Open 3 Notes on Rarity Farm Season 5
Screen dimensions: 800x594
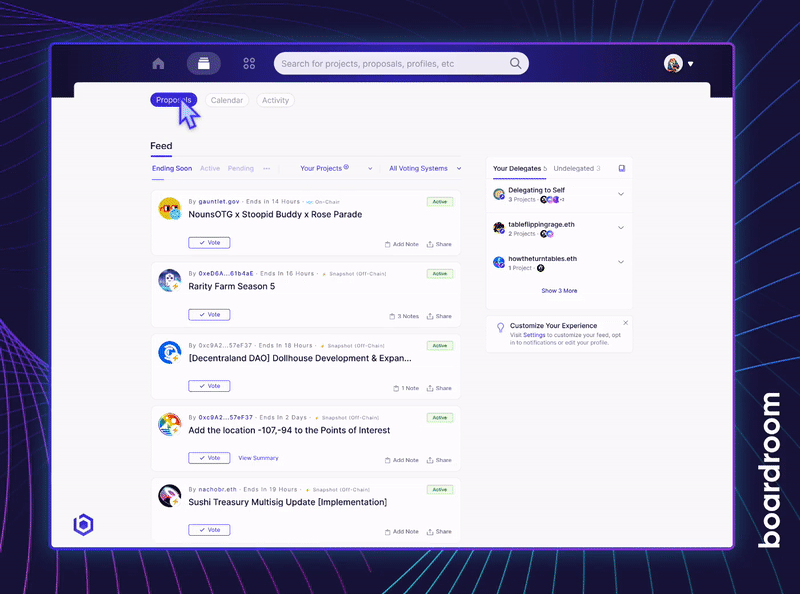(x=404, y=316)
